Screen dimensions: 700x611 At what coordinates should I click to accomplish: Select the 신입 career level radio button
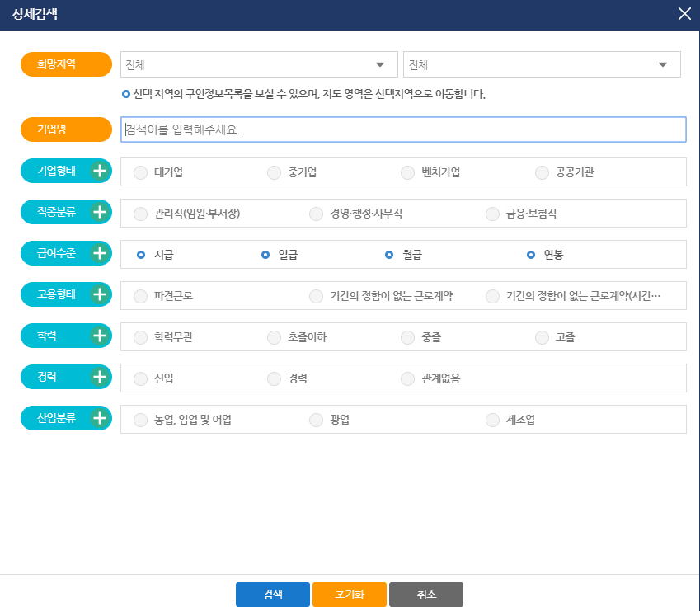pos(140,378)
